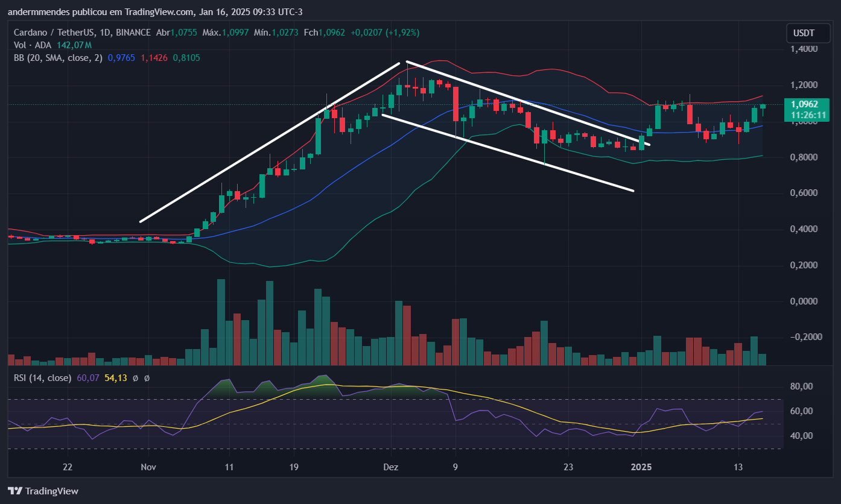Click the 40,00 RSI axis label

(x=802, y=435)
